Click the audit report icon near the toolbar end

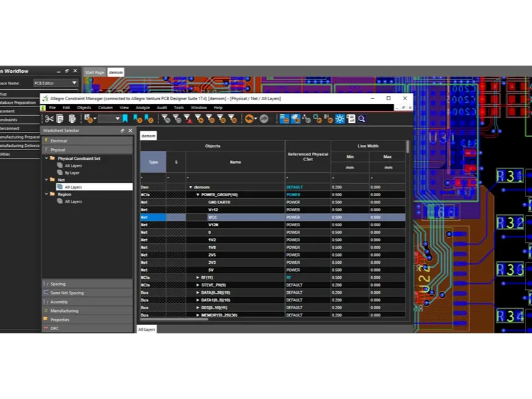click(x=350, y=118)
